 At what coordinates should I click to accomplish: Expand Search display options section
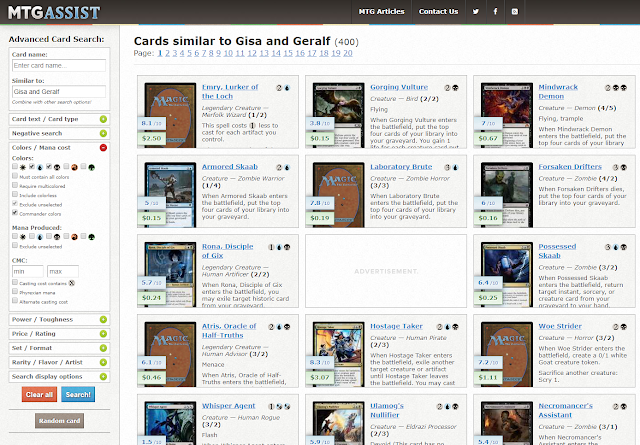(x=59, y=377)
